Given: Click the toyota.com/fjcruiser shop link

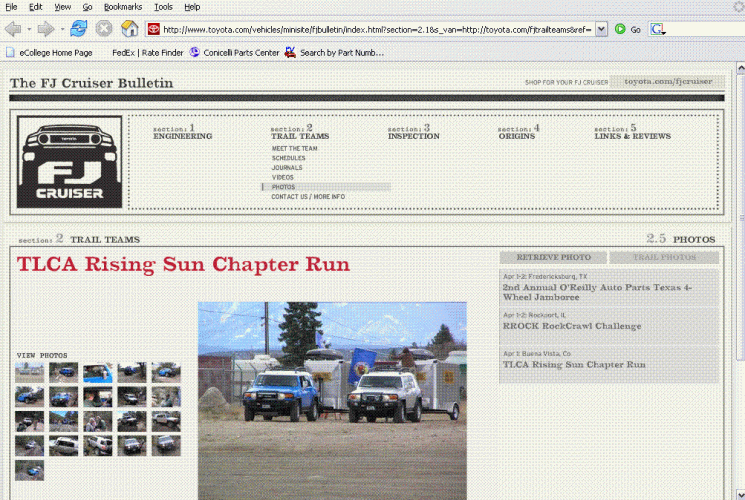Looking at the screenshot, I should pyautogui.click(x=668, y=81).
